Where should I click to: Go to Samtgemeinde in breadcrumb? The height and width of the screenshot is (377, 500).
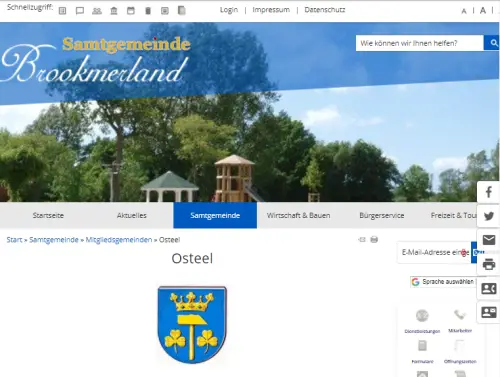tap(54, 240)
